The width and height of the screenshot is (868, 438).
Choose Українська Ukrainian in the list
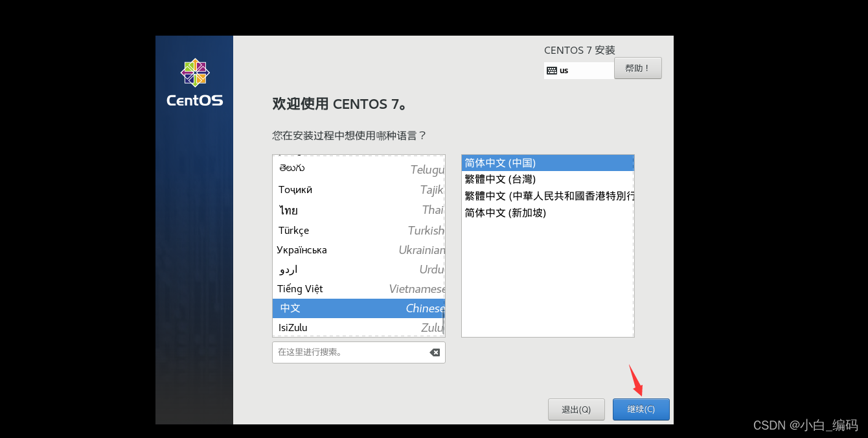pyautogui.click(x=359, y=249)
